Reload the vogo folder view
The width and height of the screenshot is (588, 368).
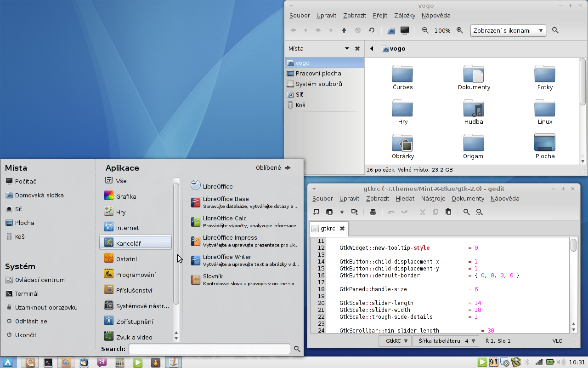tap(372, 30)
